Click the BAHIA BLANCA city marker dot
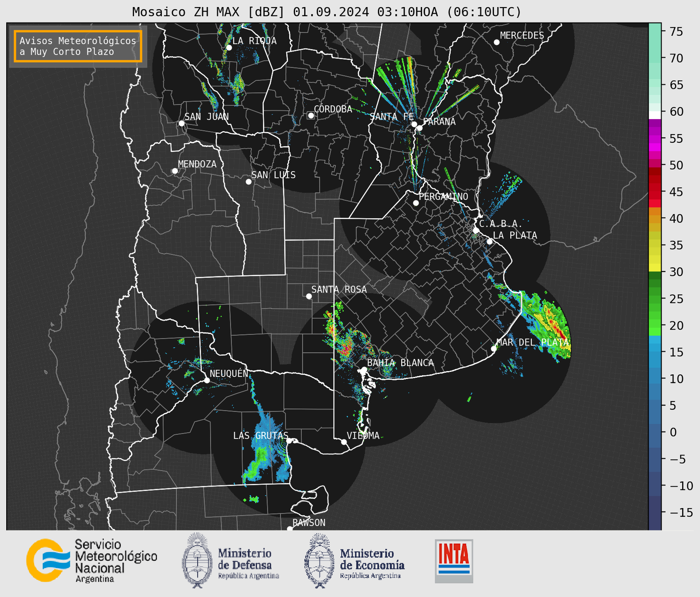 pos(364,369)
